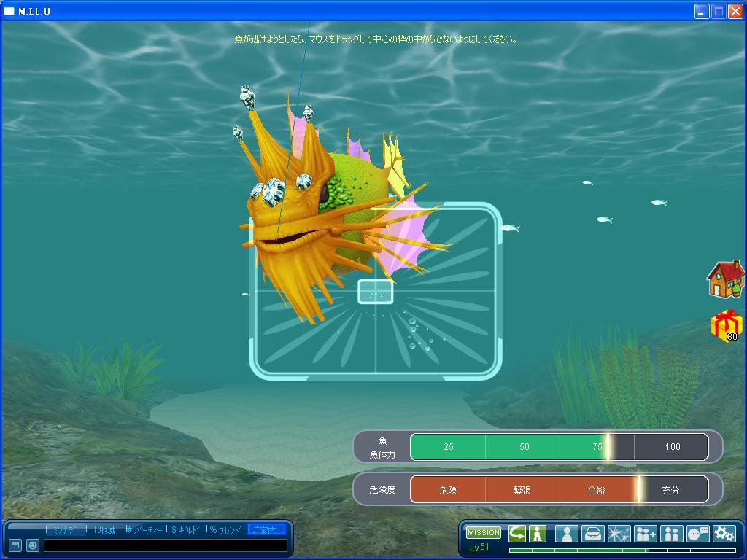The image size is (747, 560).
Task: Toggle the chat window size icon
Action: click(15, 545)
